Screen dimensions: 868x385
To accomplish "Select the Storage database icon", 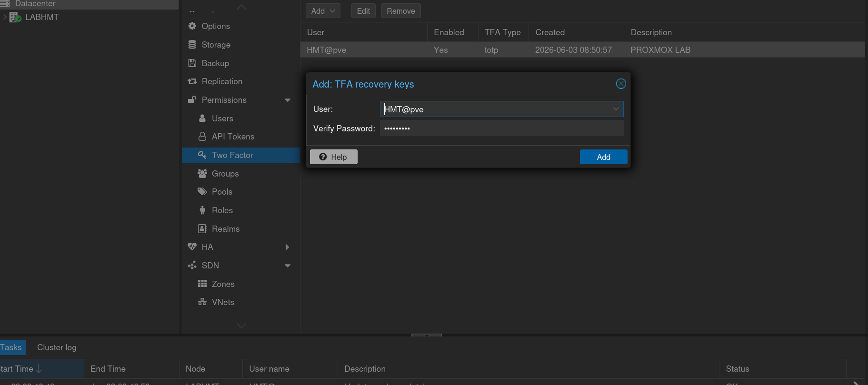I will [192, 44].
